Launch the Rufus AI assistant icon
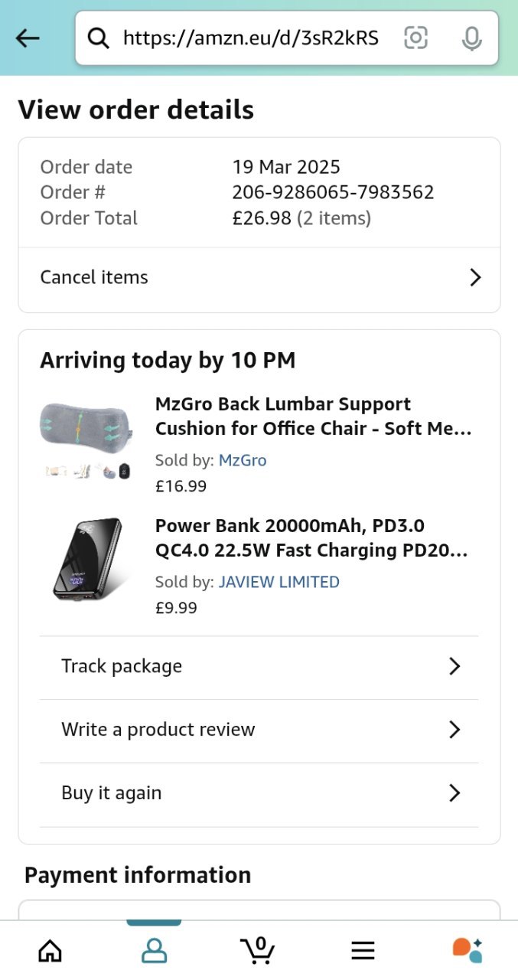518x980 pixels. click(467, 950)
